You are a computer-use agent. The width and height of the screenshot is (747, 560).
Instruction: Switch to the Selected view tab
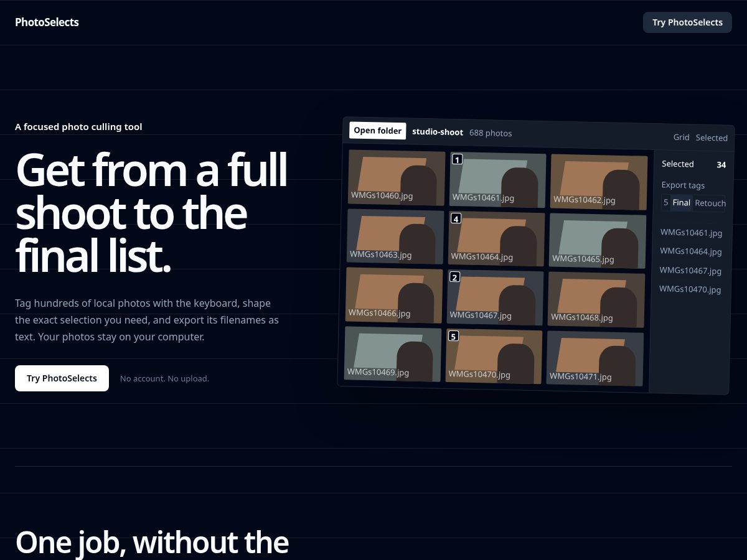pyautogui.click(x=712, y=138)
